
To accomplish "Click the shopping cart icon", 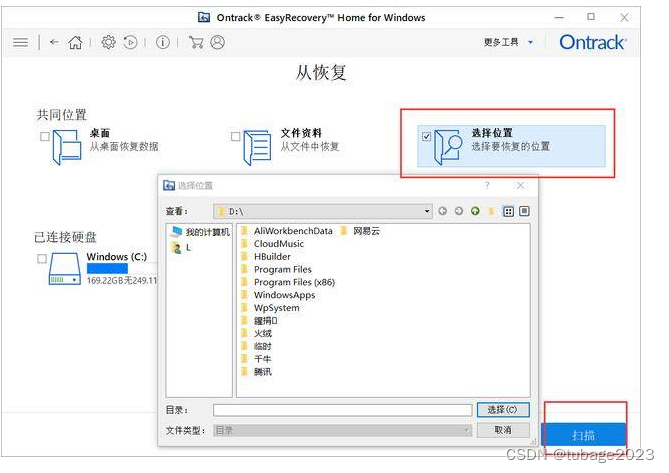I will pyautogui.click(x=196, y=42).
